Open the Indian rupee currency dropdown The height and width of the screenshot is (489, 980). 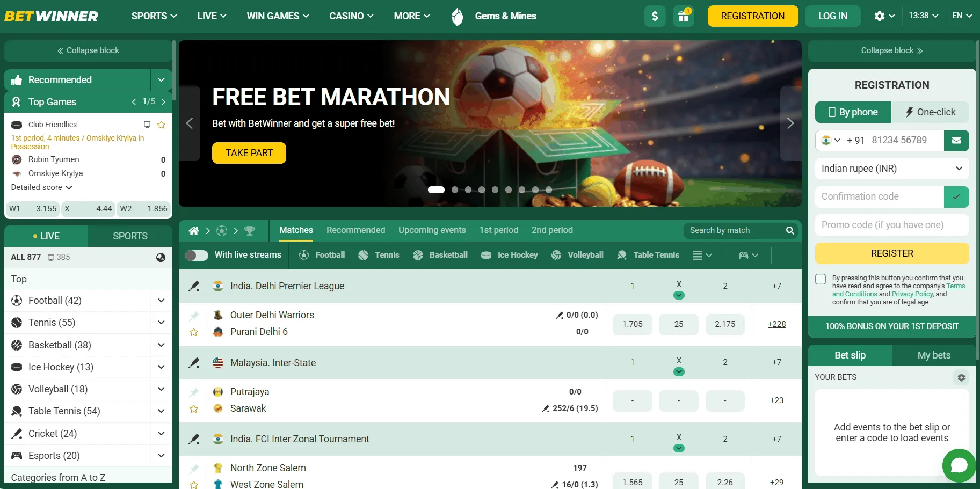891,169
